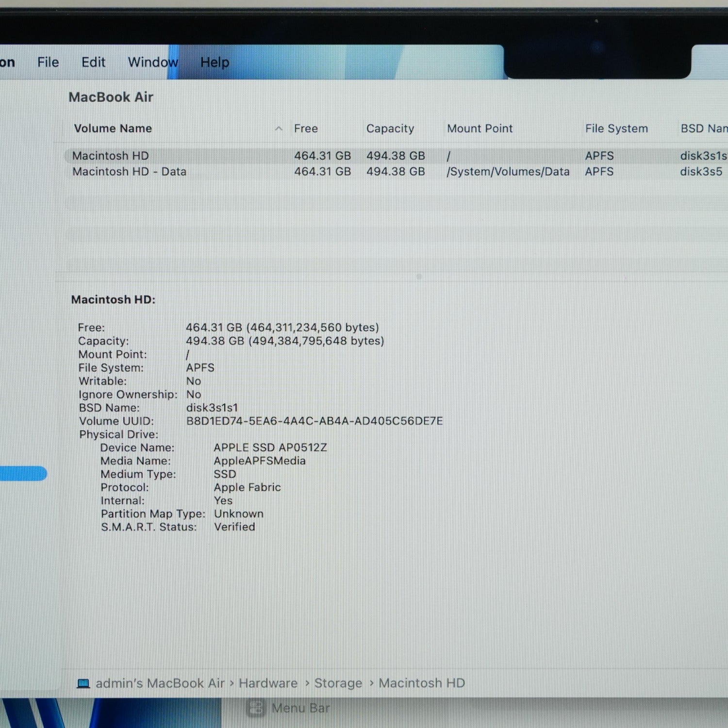Sort the table by the Free column
728x728 pixels.
tap(306, 129)
